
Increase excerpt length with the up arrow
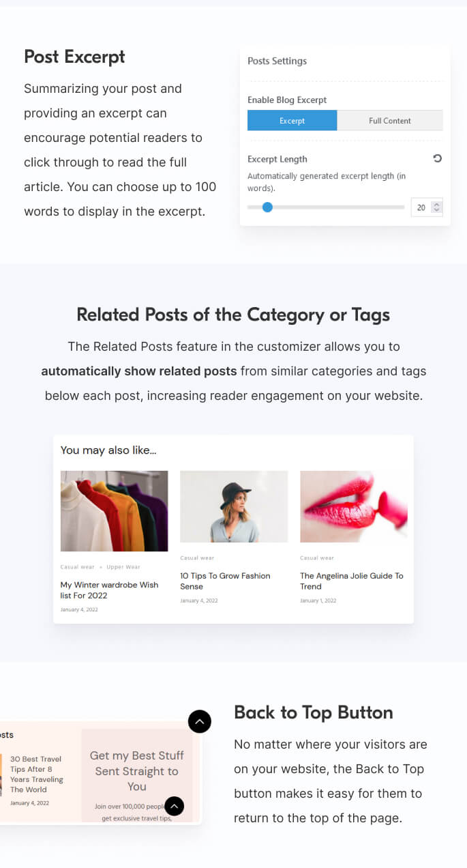(437, 203)
